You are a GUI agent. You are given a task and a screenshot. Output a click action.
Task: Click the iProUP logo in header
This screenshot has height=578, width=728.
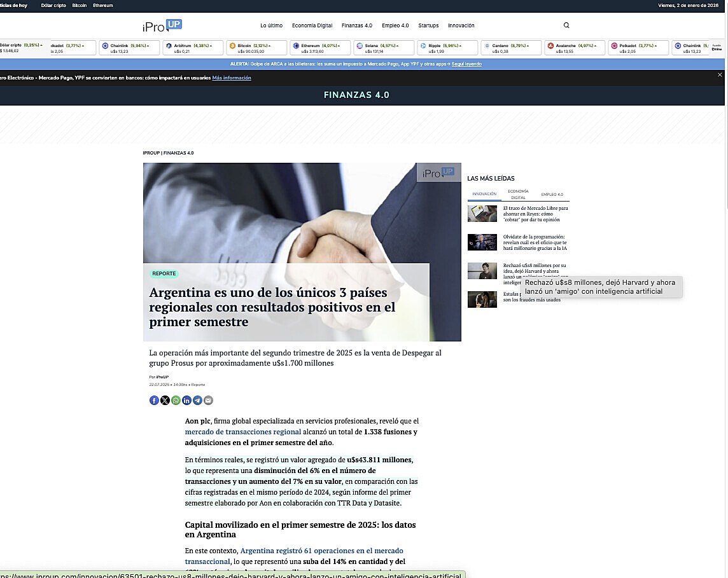pos(162,25)
